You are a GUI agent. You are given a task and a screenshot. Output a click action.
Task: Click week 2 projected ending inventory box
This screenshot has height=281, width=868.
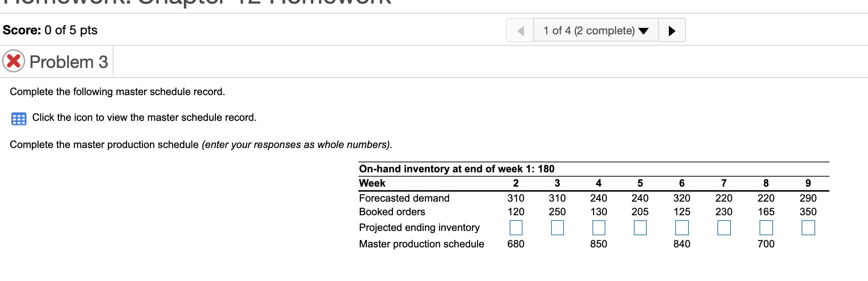516,228
